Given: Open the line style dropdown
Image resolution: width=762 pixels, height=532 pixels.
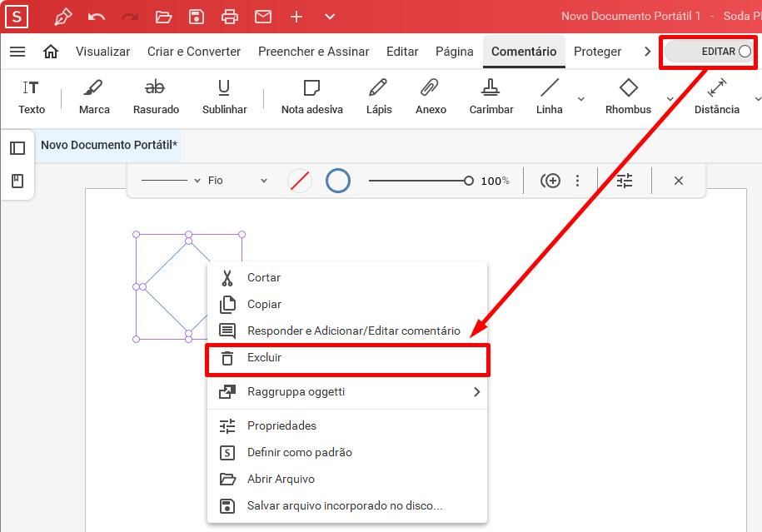Looking at the screenshot, I should coord(171,181).
